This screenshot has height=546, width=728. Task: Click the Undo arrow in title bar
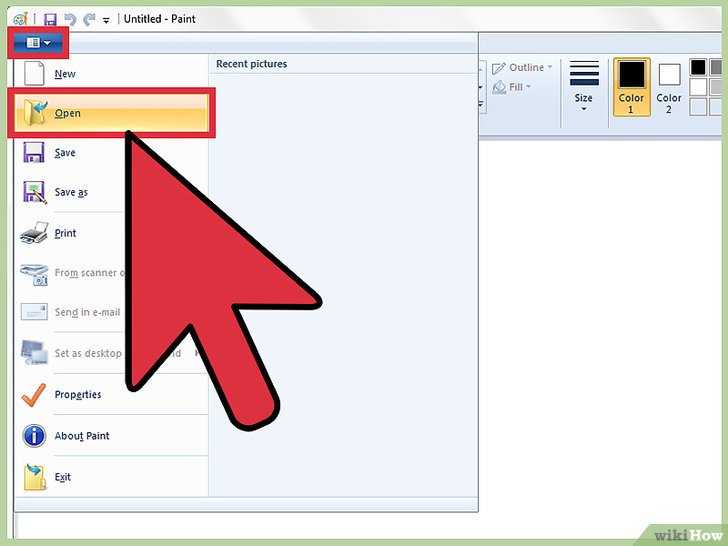(70, 20)
